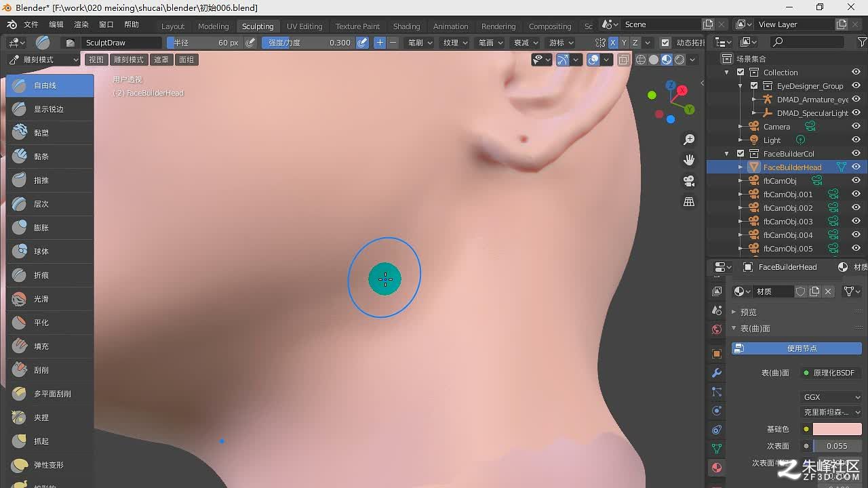Open the 游标 cursor dropdown
The height and width of the screenshot is (488, 868).
561,43
